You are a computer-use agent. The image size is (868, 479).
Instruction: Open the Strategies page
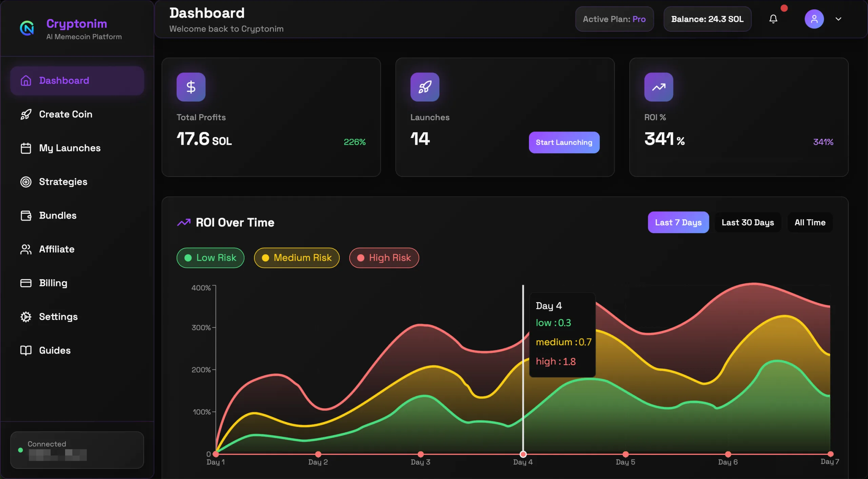coord(77,182)
